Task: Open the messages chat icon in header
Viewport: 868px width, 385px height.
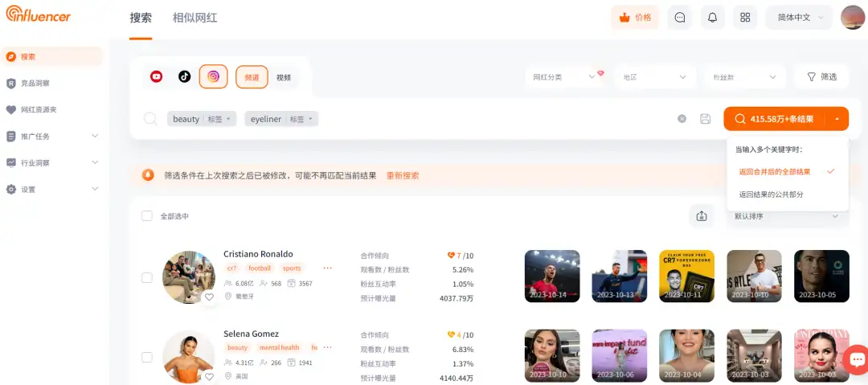Action: point(680,18)
